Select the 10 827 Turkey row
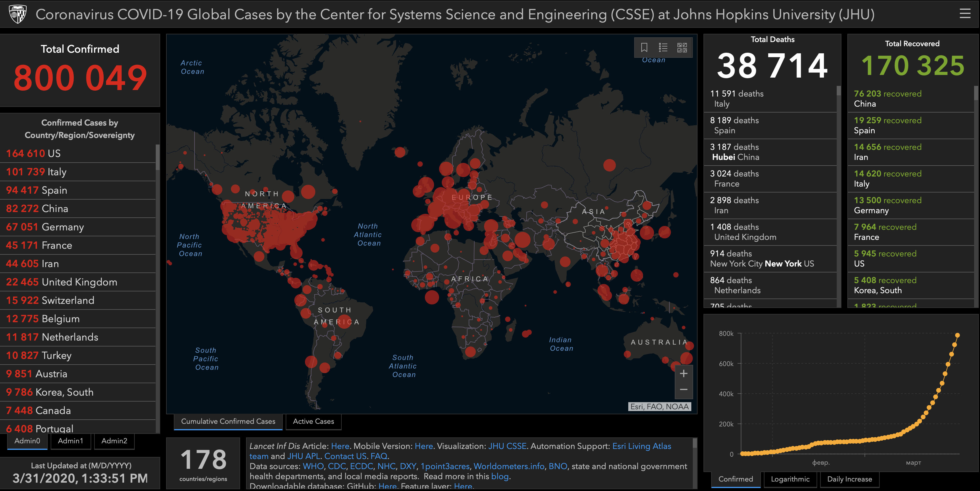Image resolution: width=980 pixels, height=491 pixels. (x=78, y=355)
